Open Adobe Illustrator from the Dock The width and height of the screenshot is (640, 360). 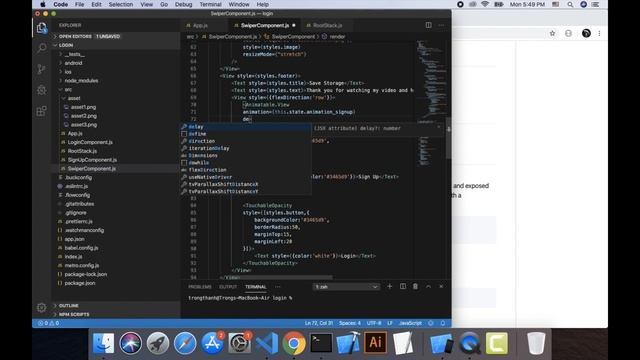pyautogui.click(x=376, y=343)
